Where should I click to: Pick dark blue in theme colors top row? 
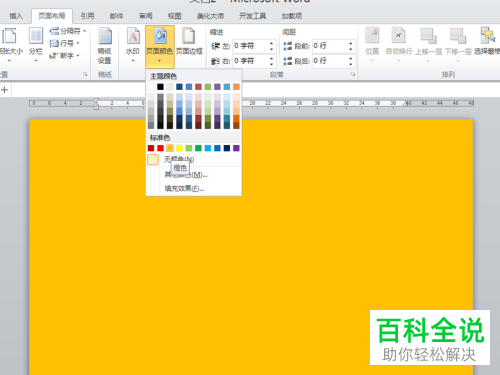[x=179, y=87]
